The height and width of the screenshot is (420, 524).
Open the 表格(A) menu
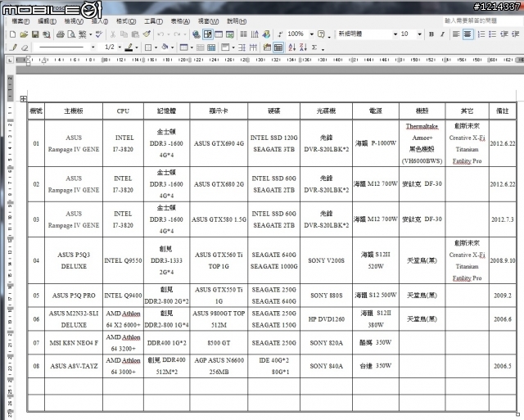click(x=180, y=21)
